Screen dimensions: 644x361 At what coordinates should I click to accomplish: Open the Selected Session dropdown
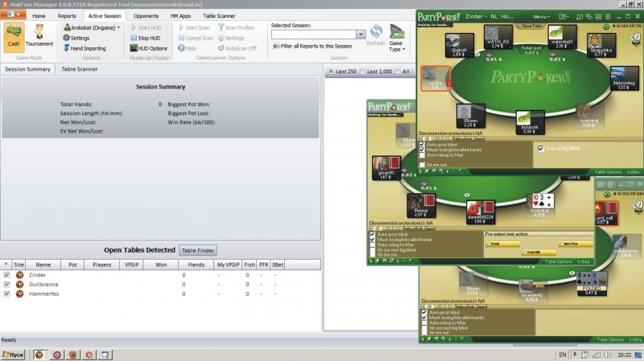[361, 35]
